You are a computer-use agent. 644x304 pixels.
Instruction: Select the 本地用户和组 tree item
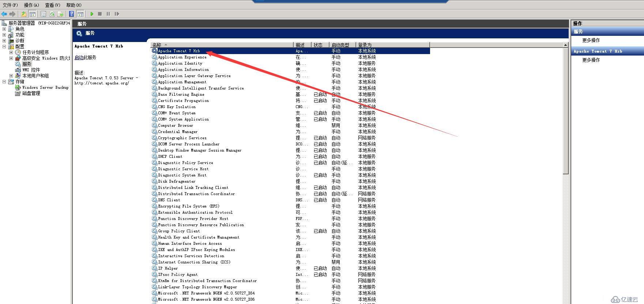point(35,76)
